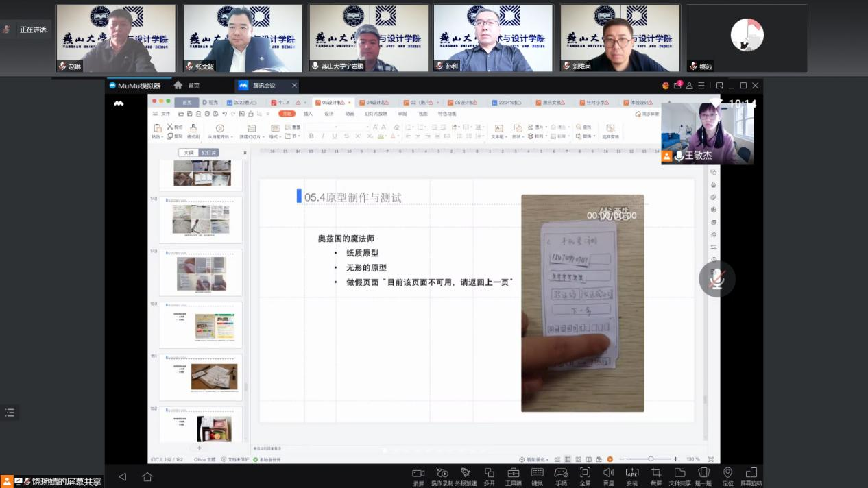868x488 pixels.
Task: Toggle bold formatting in WPS toolbar
Action: [311, 136]
